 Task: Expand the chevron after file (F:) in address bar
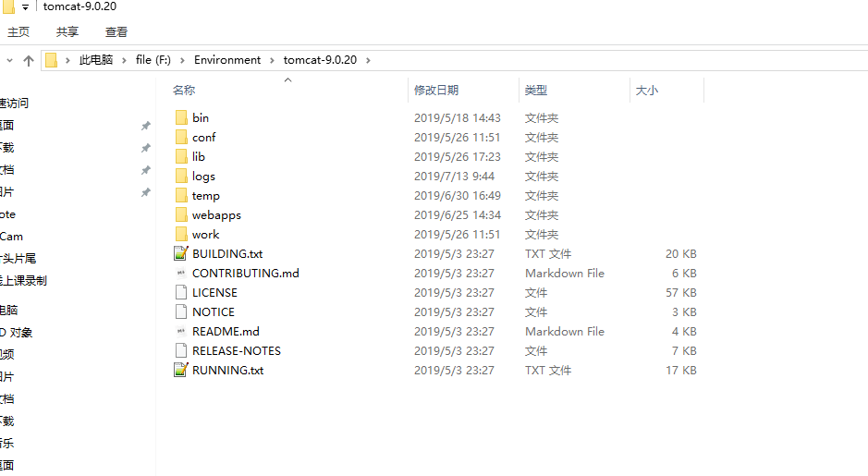182,60
